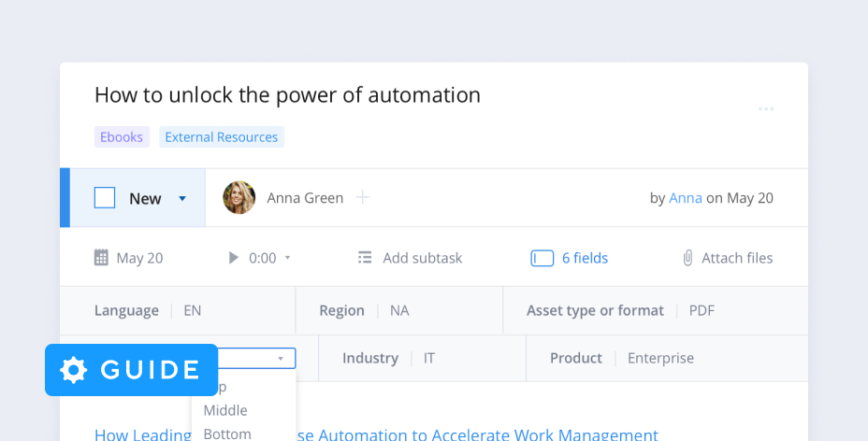Click the Add subtask list icon
This screenshot has width=868, height=441.
tap(366, 258)
